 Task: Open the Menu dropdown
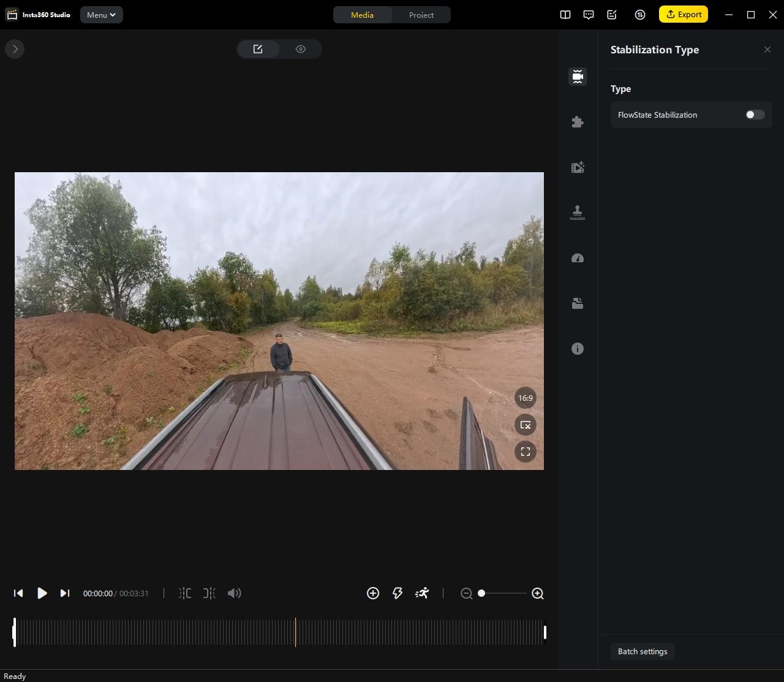coord(101,15)
